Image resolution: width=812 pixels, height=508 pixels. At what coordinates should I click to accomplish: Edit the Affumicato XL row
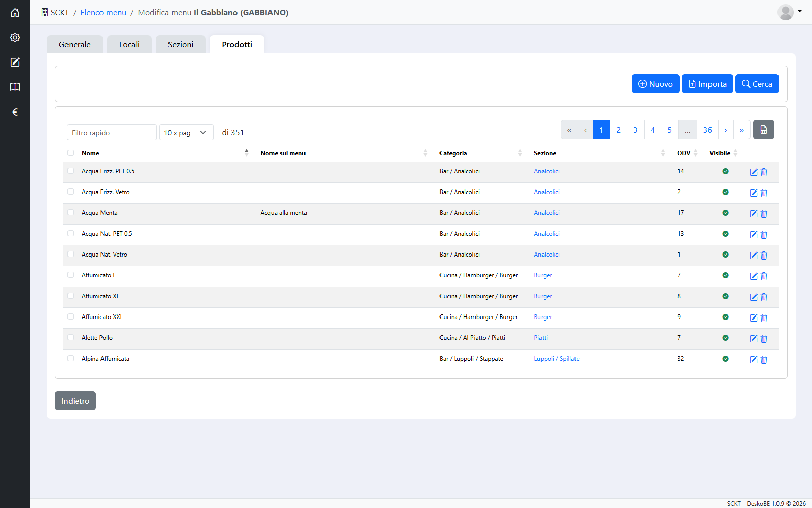coord(754,297)
